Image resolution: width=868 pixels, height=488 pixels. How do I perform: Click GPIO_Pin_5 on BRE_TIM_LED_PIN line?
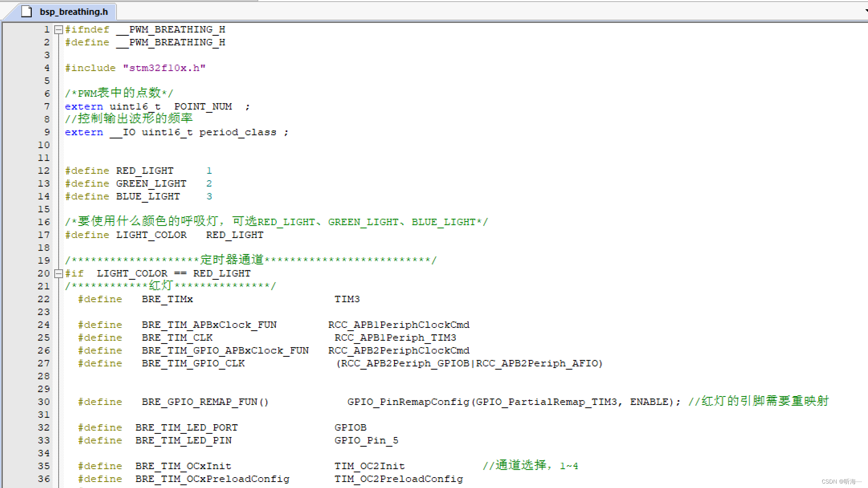[366, 440]
